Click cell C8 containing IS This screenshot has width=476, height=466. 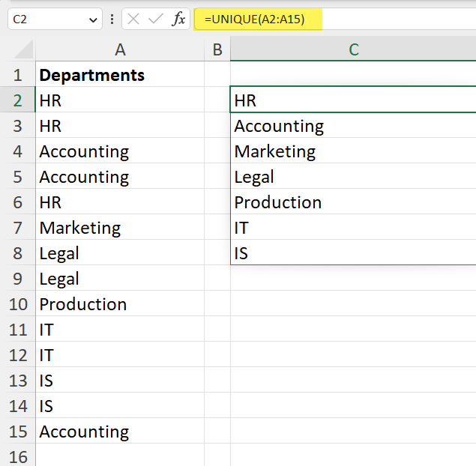(353, 253)
